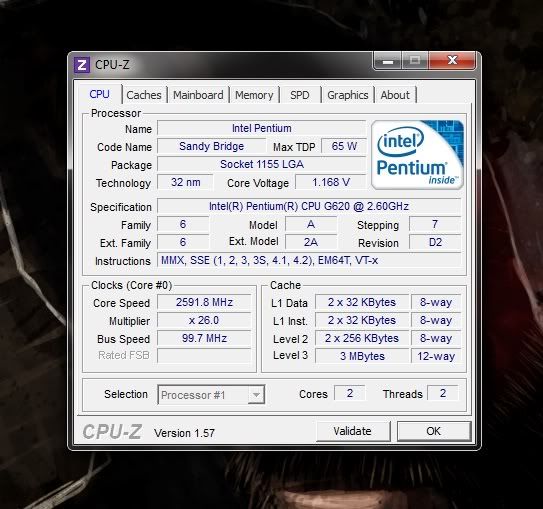
Task: Open the Graphics tab
Action: tap(348, 95)
